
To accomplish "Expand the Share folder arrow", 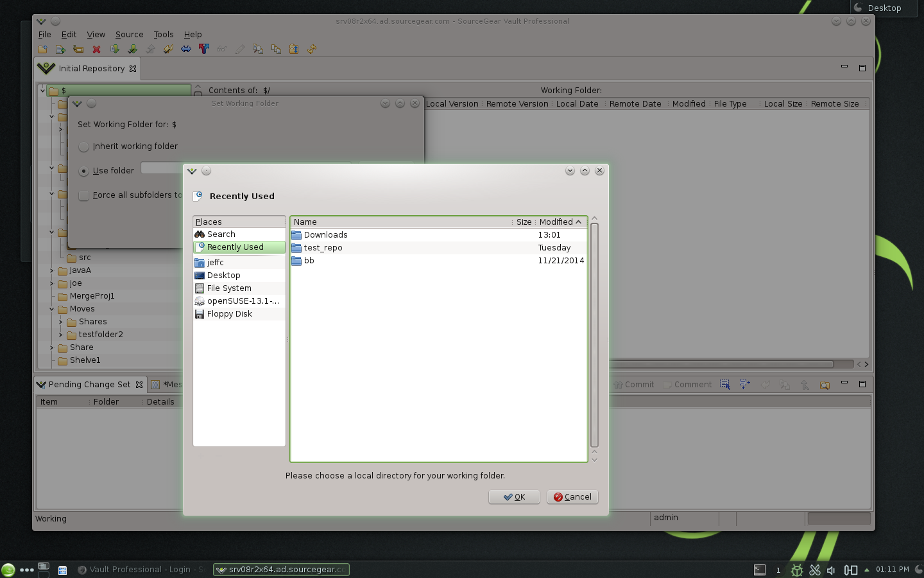I will click(52, 347).
